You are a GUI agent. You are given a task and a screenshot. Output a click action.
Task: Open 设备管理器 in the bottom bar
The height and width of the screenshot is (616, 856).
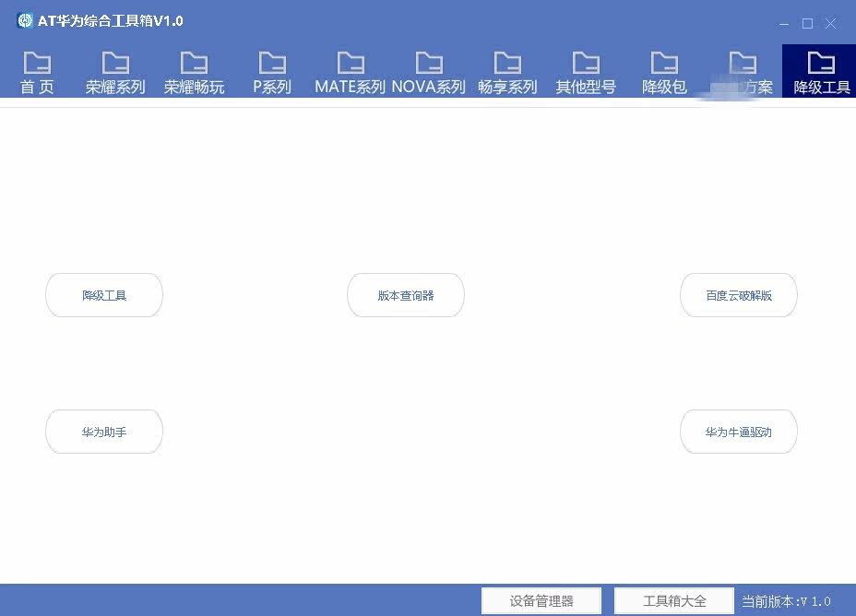tap(541, 600)
